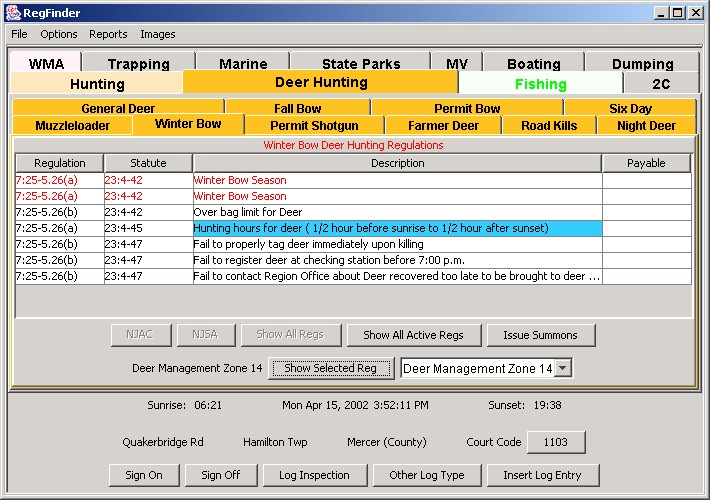The width and height of the screenshot is (710, 500).
Task: Select the Fail to register deer row
Action: 353,260
